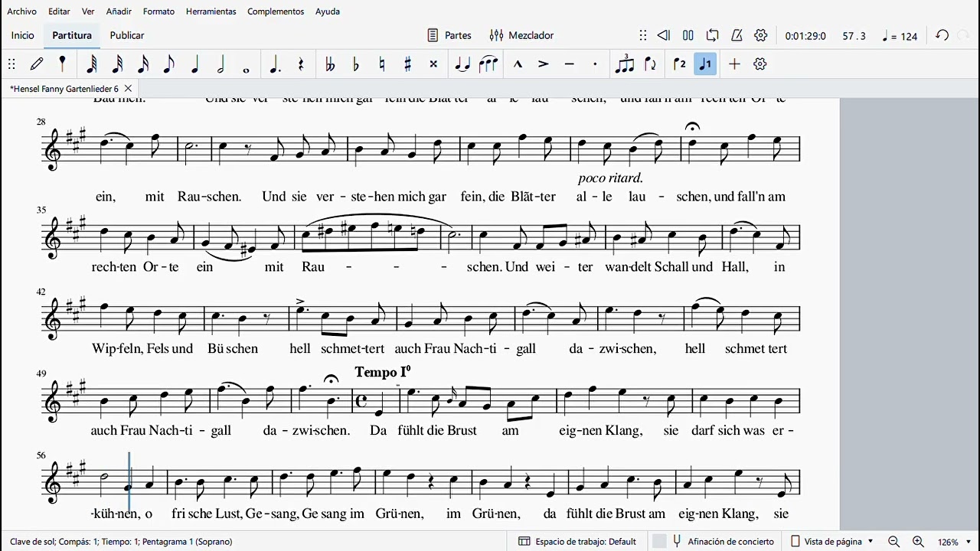The height and width of the screenshot is (551, 980).
Task: Open the Partes dialog
Action: (x=449, y=35)
